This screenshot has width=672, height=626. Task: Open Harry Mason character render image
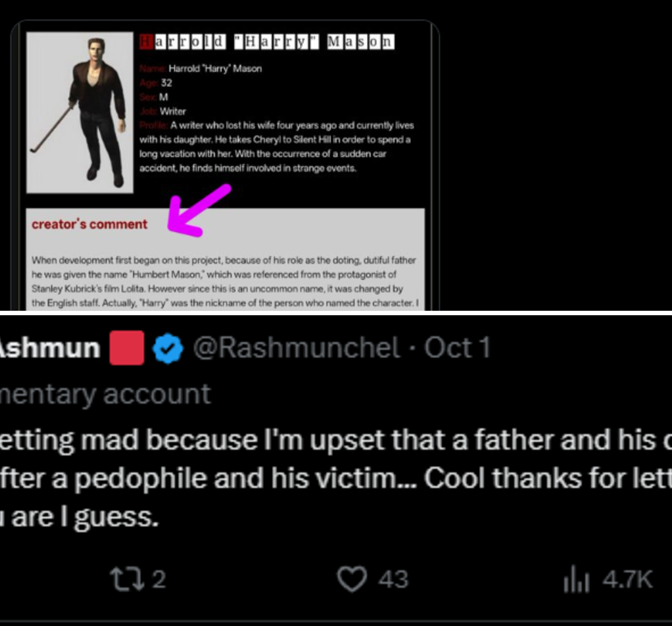[x=80, y=113]
